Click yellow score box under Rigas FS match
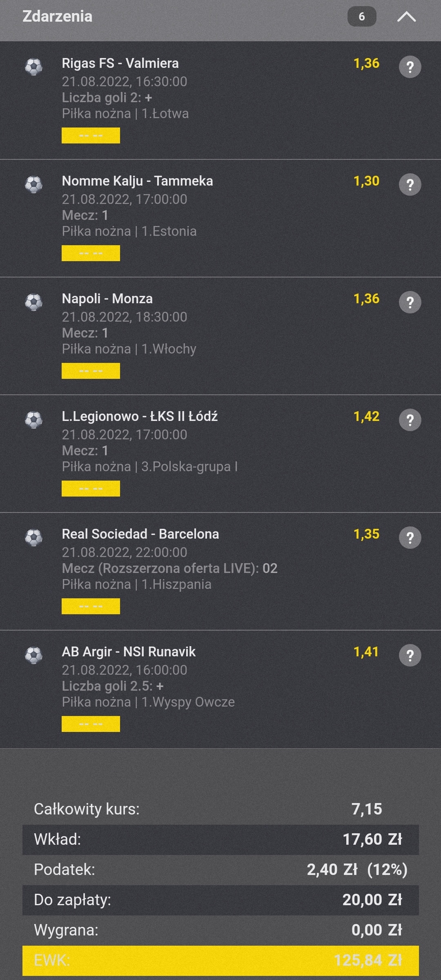Screen dimensions: 441x980 point(91,136)
